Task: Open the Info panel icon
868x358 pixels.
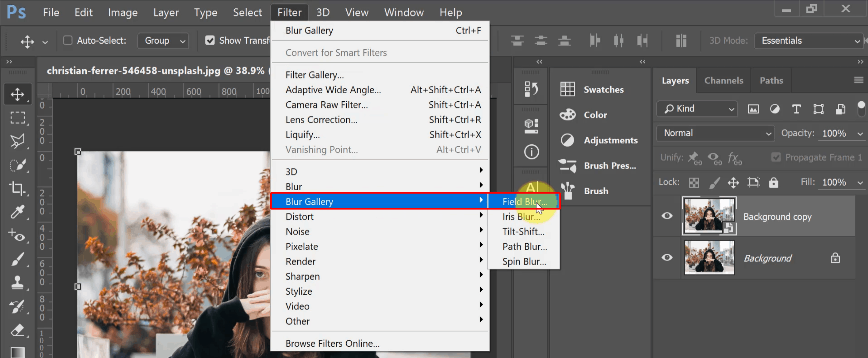Action: 531,152
